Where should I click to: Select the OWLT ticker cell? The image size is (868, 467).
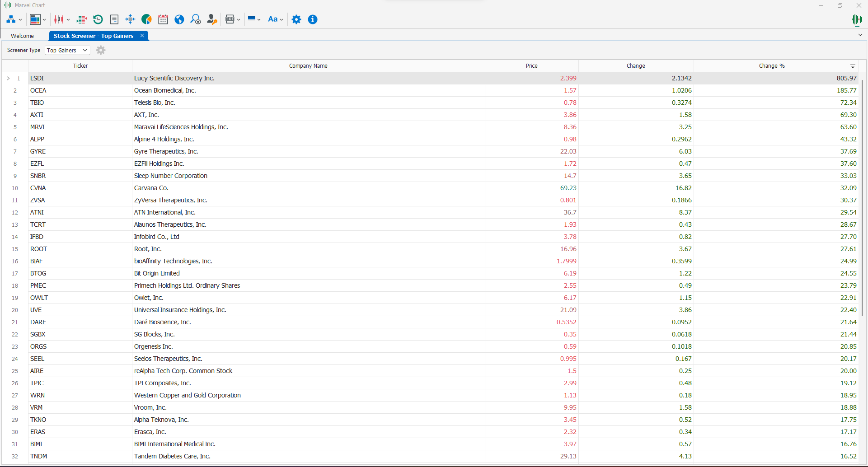[80, 298]
